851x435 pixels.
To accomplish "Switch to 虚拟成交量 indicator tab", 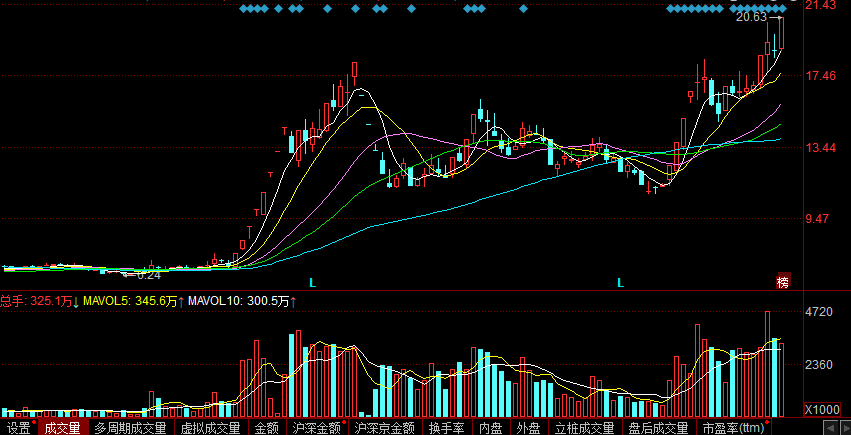I will tap(211, 428).
